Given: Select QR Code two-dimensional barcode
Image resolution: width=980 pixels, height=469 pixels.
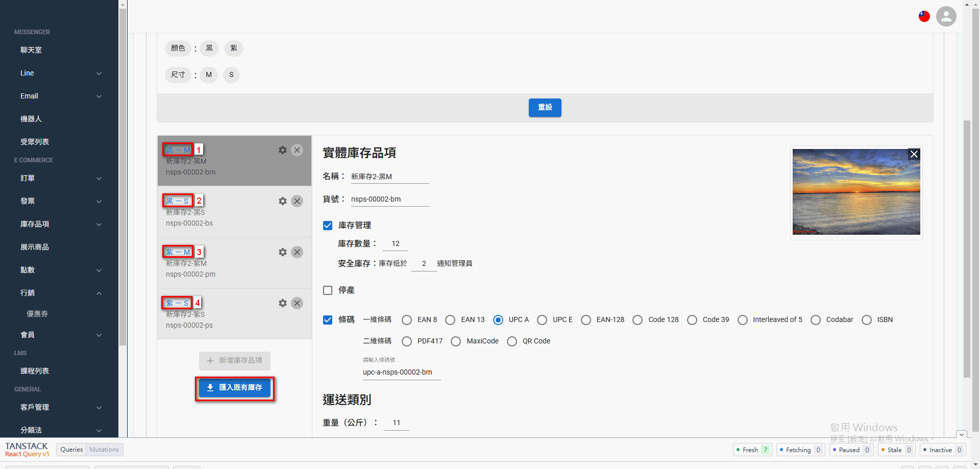Looking at the screenshot, I should [512, 341].
